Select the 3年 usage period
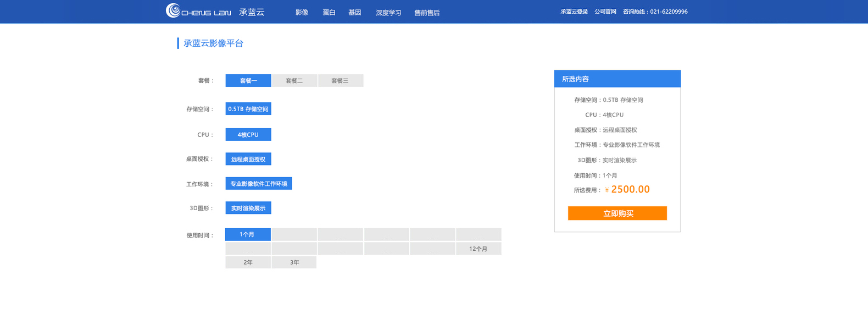This screenshot has width=868, height=330. [x=294, y=263]
